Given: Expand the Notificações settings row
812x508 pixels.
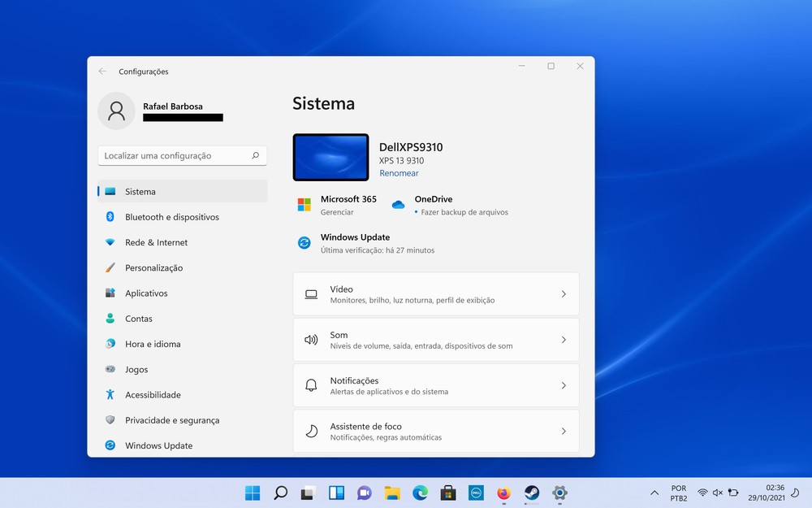Looking at the screenshot, I should click(x=435, y=385).
